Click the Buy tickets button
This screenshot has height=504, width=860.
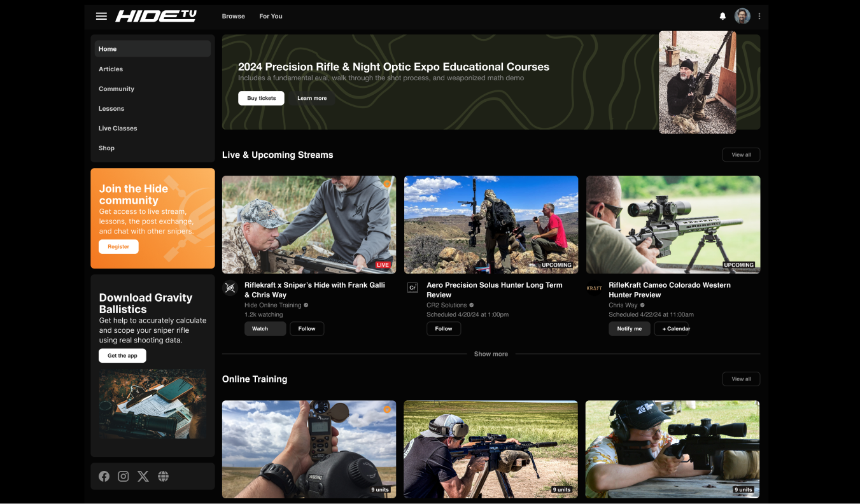click(x=261, y=98)
